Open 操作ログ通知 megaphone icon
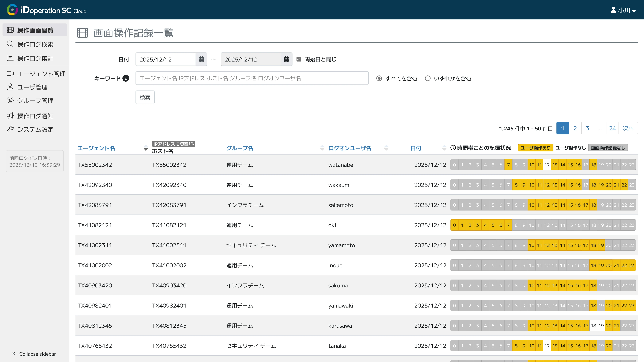 [10, 116]
